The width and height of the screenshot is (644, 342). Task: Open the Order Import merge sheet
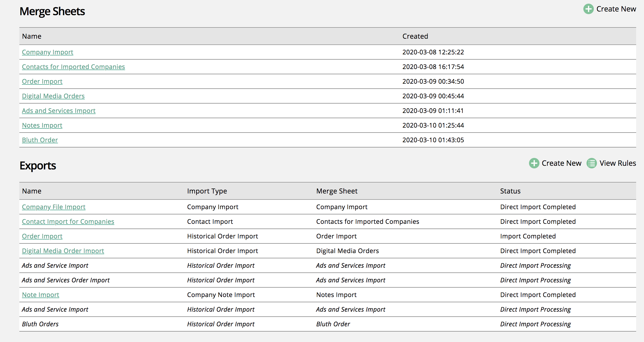42,82
